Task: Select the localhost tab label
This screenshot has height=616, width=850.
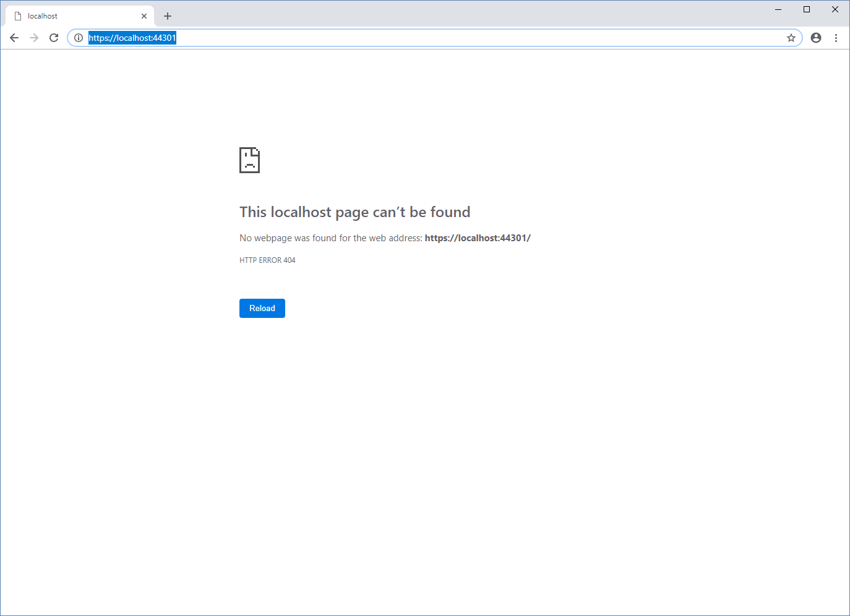Action: pyautogui.click(x=43, y=15)
